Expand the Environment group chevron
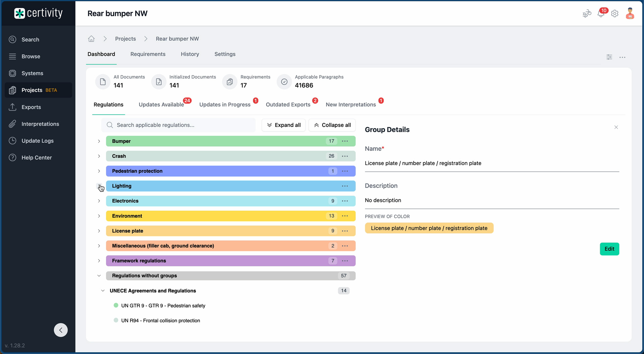 [99, 216]
